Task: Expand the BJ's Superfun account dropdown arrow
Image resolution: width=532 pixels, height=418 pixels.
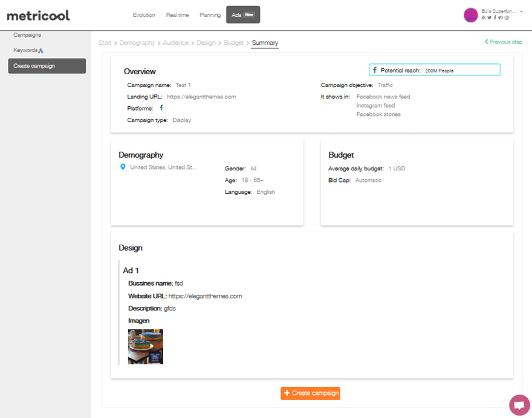Action: (522, 11)
